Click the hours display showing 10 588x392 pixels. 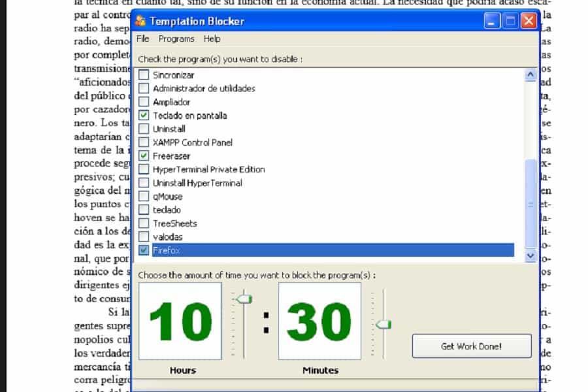(180, 321)
